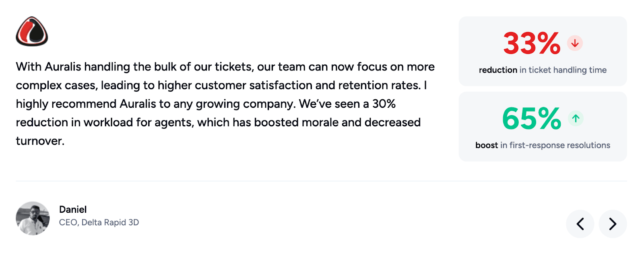Image resolution: width=644 pixels, height=253 pixels.
Task: Click the red 33% statistic
Action: [531, 43]
